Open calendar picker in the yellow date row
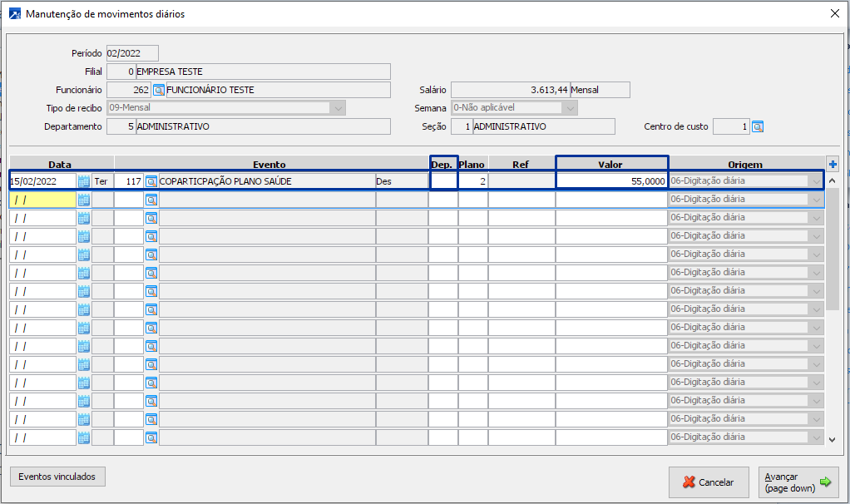850x504 pixels. [x=83, y=200]
